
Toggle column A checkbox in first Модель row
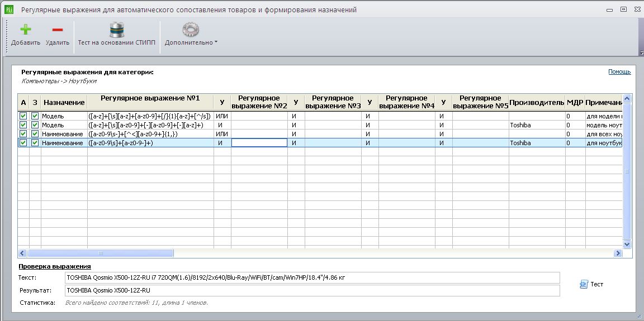23,116
